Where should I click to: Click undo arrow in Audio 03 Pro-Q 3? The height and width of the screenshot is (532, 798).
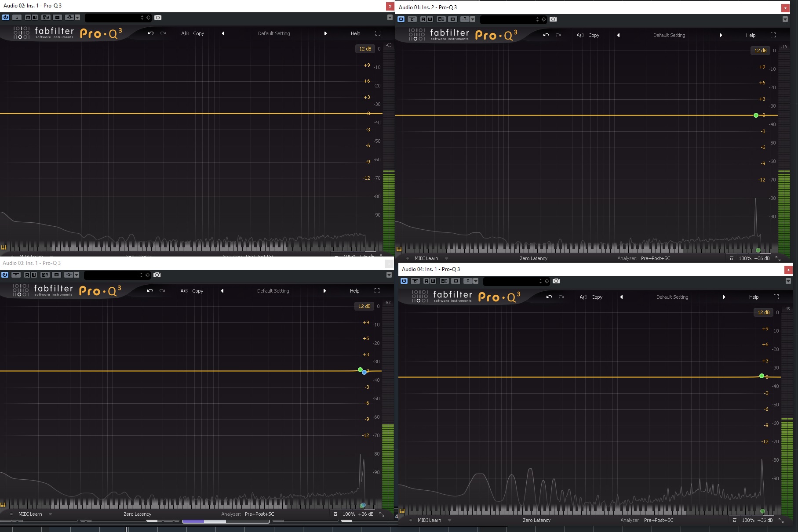[x=150, y=291]
